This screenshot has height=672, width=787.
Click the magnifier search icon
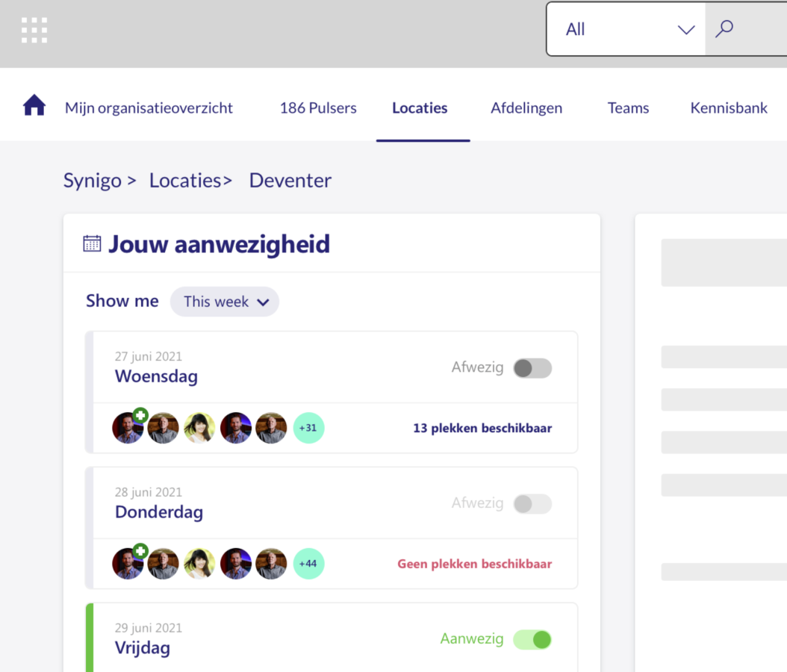point(724,29)
